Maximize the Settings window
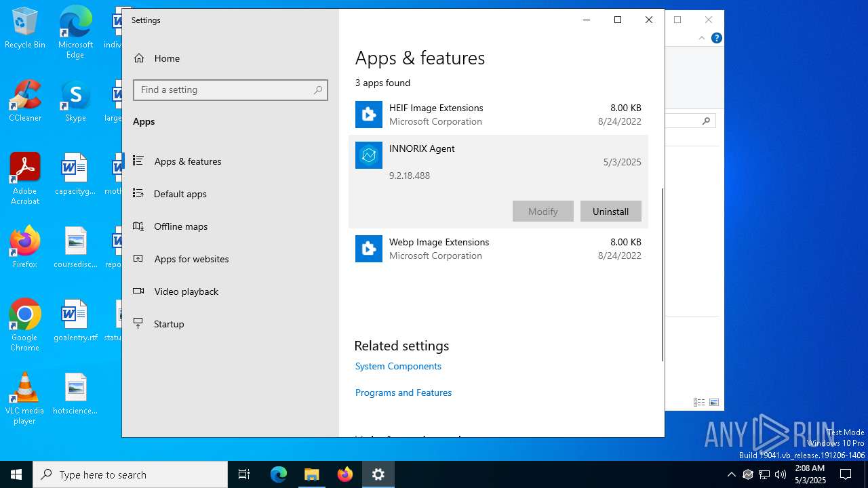 pyautogui.click(x=618, y=20)
